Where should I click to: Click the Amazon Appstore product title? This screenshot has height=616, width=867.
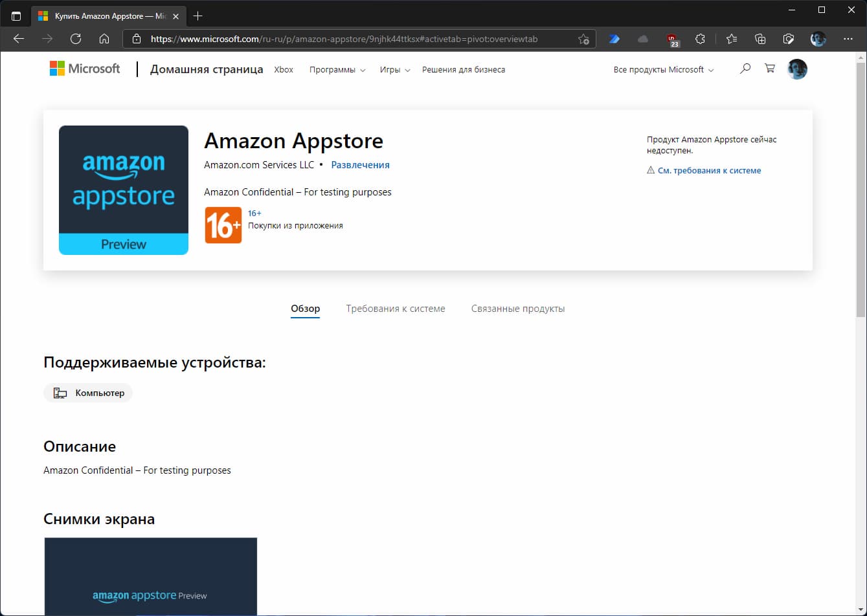pos(293,140)
